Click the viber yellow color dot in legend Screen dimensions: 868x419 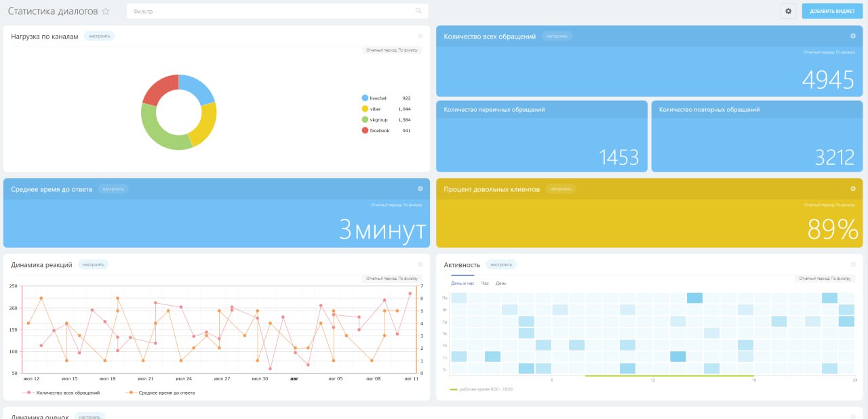pyautogui.click(x=365, y=109)
